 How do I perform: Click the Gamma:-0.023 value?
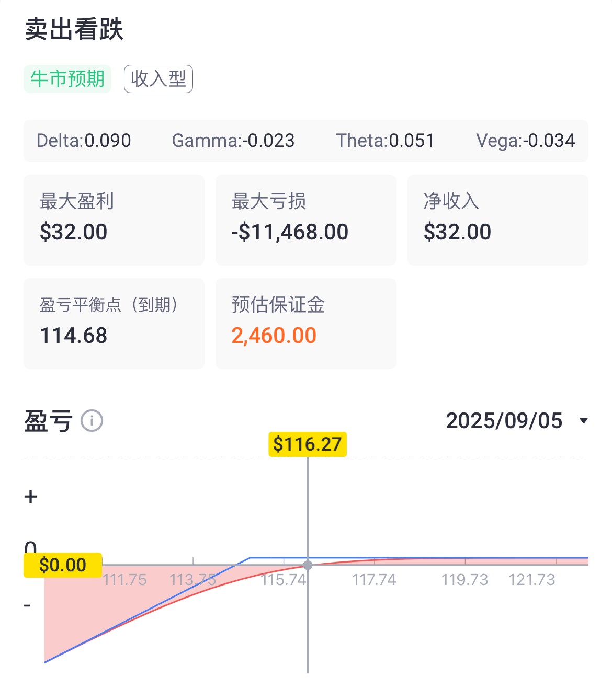(233, 141)
